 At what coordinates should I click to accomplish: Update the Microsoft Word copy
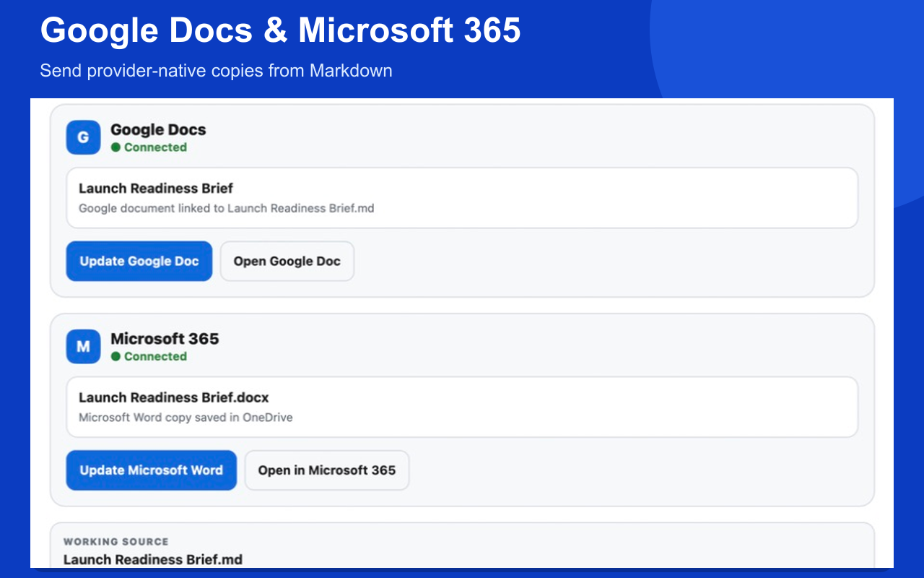152,470
